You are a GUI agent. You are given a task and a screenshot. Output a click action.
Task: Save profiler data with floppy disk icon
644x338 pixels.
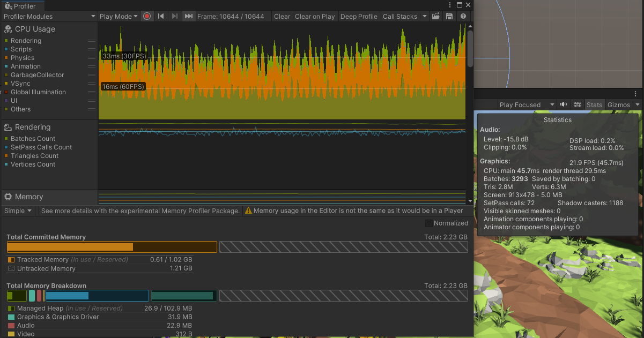(449, 16)
